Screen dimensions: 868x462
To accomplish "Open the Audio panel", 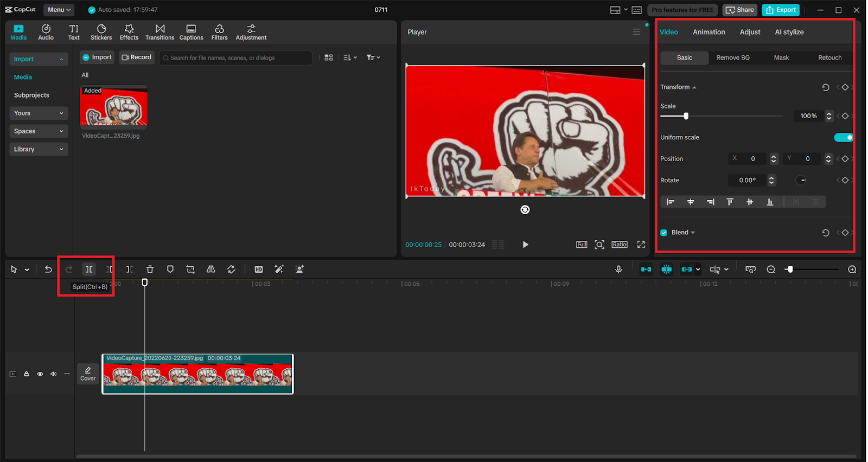I will 46,32.
